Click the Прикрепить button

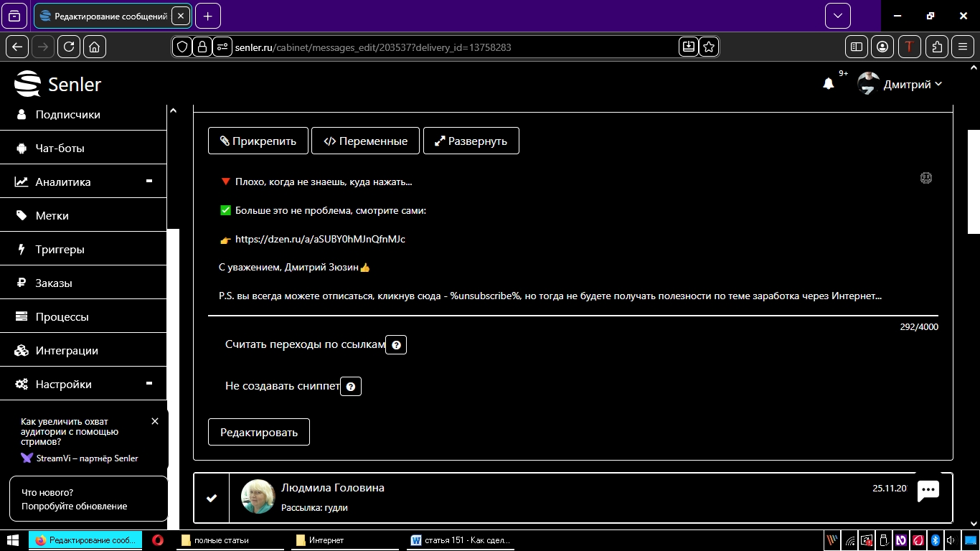[258, 141]
